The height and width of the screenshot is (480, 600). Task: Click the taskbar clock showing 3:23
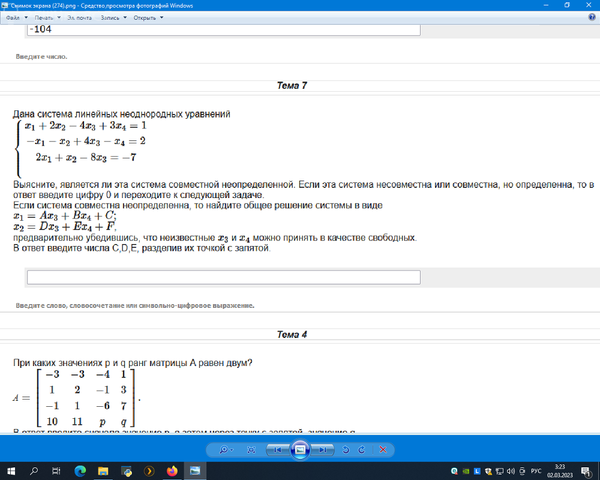(x=560, y=470)
